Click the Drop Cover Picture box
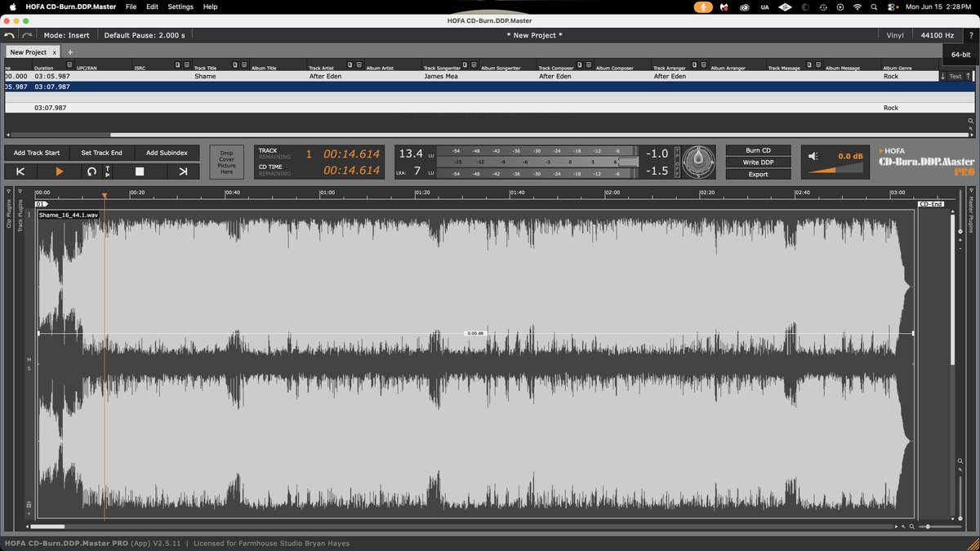This screenshot has height=551, width=980. 227,162
